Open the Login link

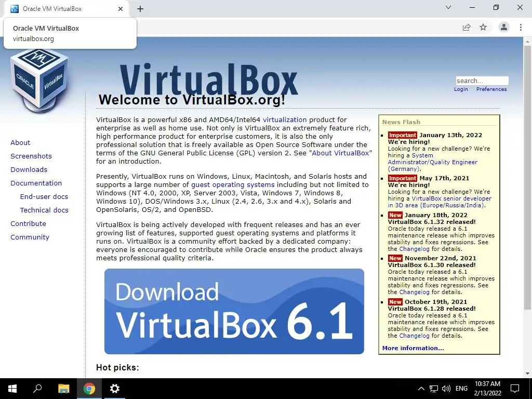click(461, 89)
